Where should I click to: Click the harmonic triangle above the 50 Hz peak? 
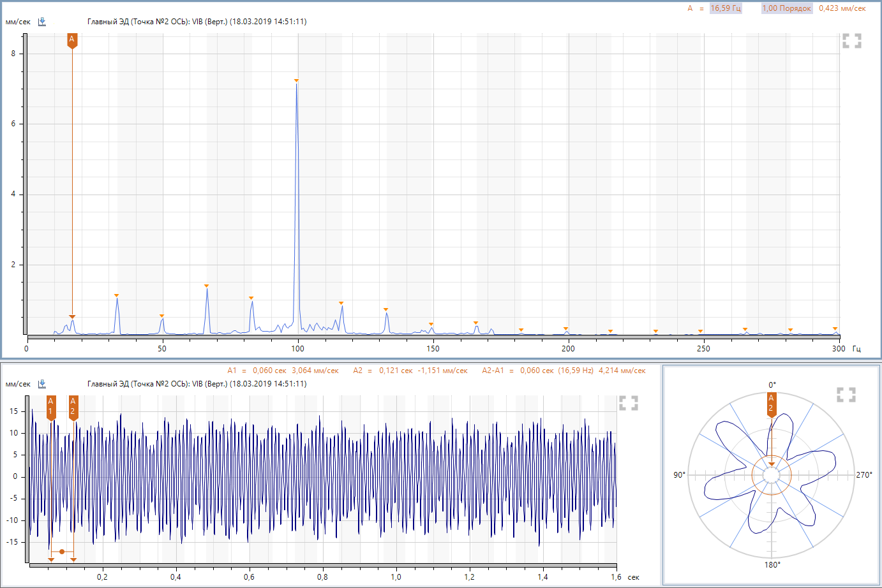click(161, 316)
